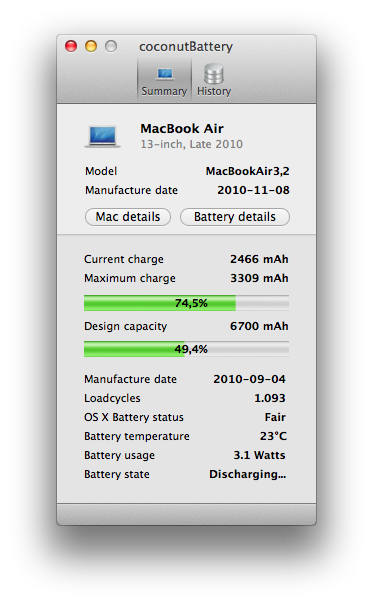Click the Discharging battery state text
The width and height of the screenshot is (373, 604).
(x=248, y=474)
